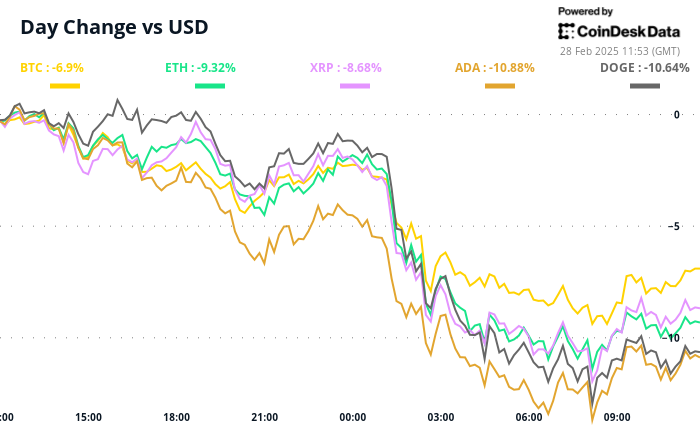Click the 00:00 time axis label
Image resolution: width=700 pixels, height=430 pixels.
pos(352,416)
